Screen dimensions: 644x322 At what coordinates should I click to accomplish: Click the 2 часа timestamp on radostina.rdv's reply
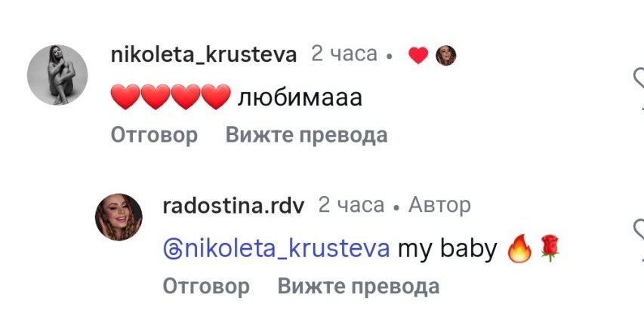pos(351,205)
